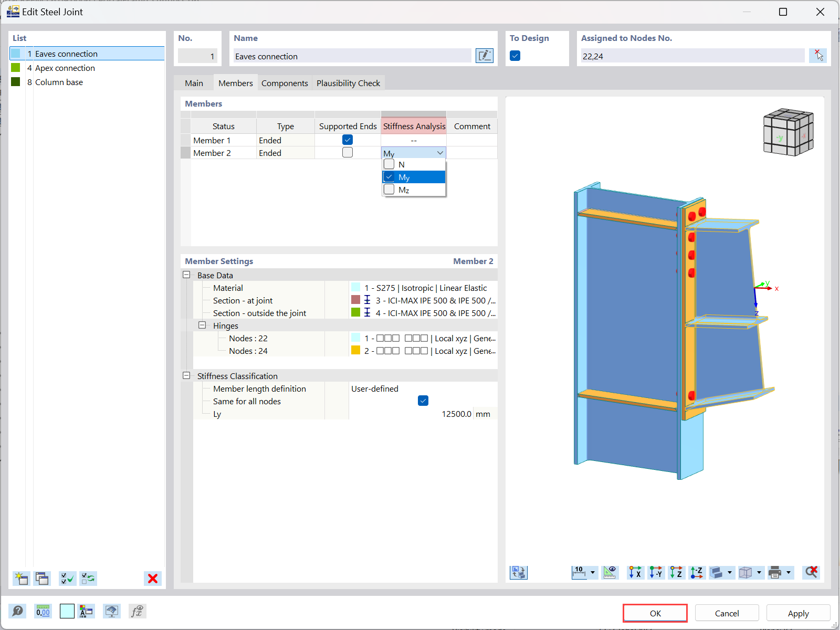Invert the joint selection

(x=88, y=579)
